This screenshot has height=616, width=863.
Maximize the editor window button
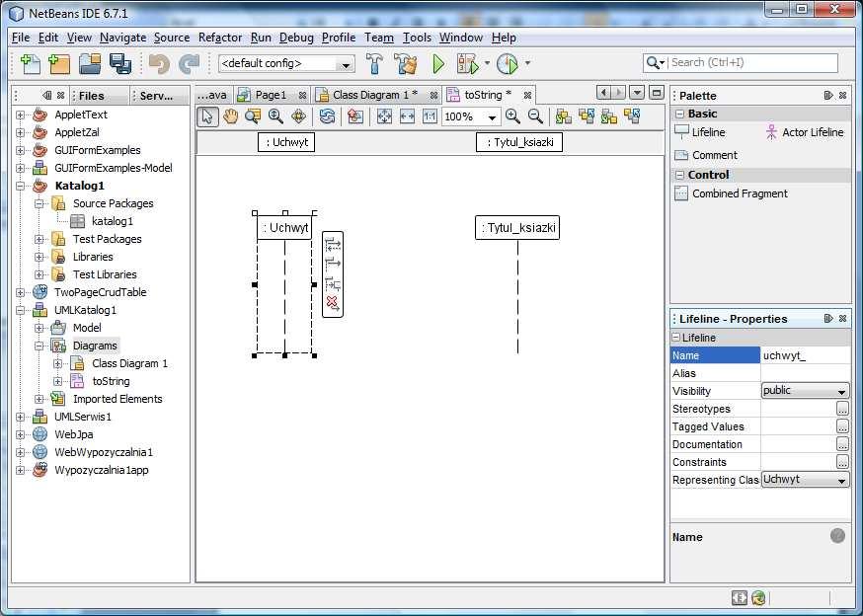(656, 93)
